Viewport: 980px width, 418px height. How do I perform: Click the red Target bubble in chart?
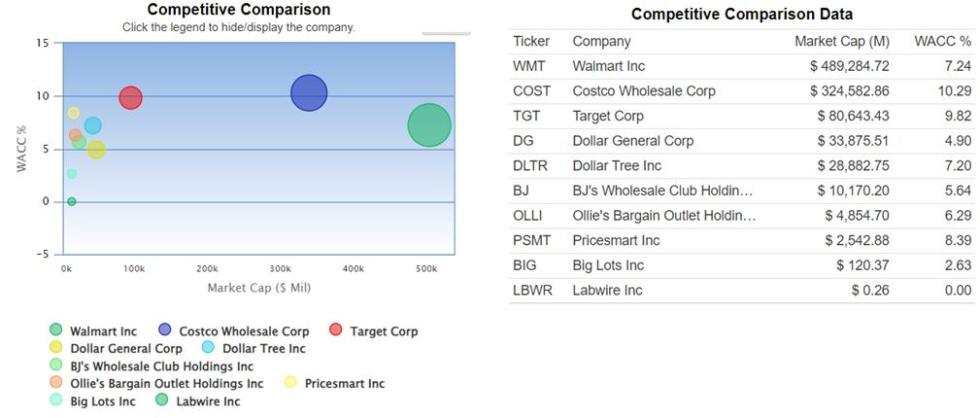click(x=131, y=97)
